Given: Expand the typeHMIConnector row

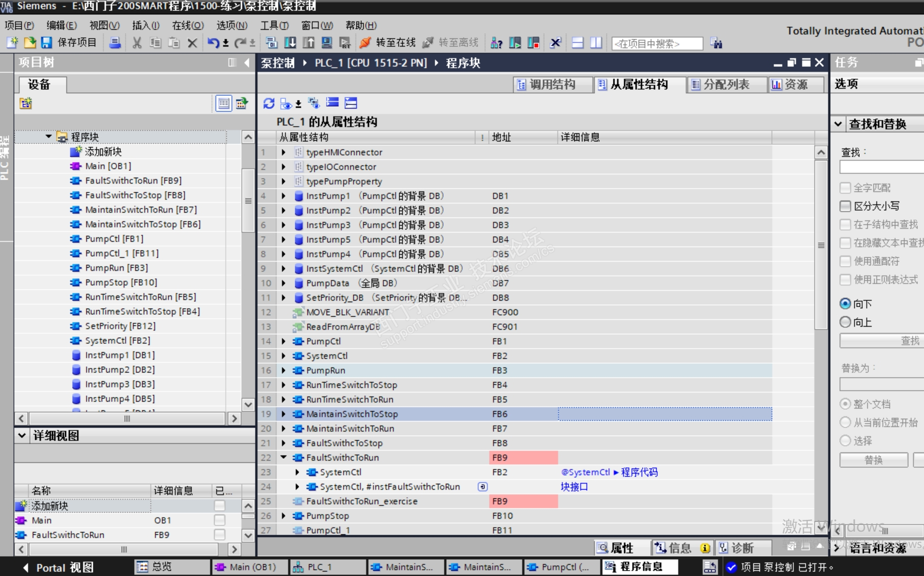Looking at the screenshot, I should tap(284, 152).
